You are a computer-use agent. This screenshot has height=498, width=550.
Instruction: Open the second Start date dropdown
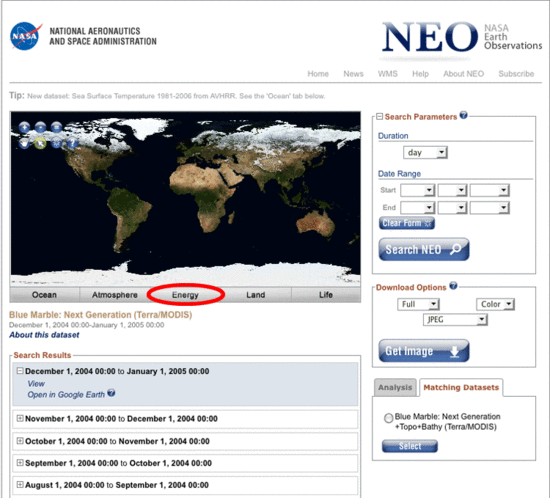[x=452, y=190]
